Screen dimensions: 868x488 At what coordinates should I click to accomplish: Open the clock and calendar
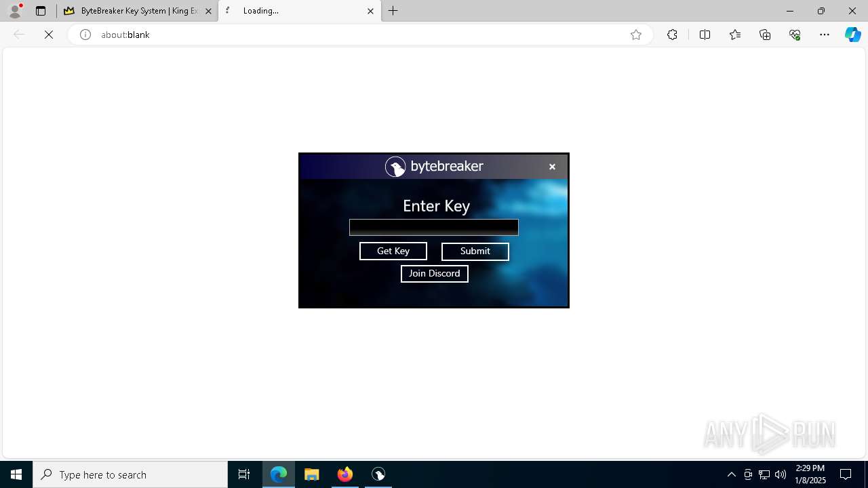click(810, 474)
